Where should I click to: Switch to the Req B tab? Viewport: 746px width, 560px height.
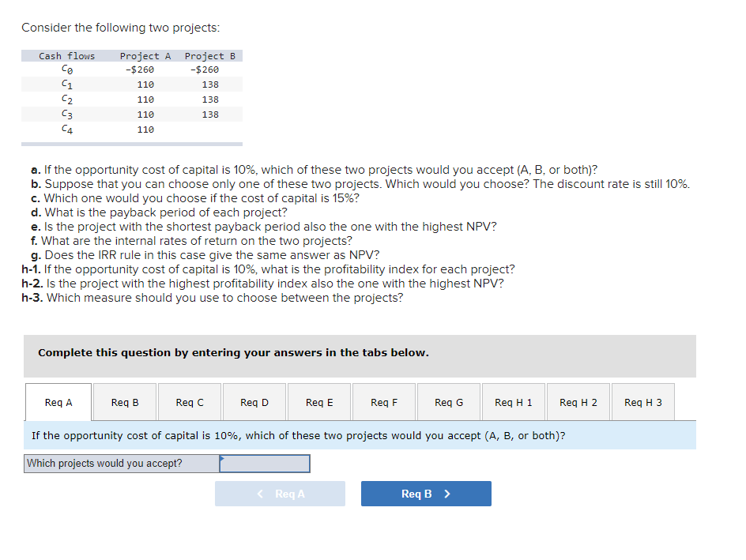[123, 402]
